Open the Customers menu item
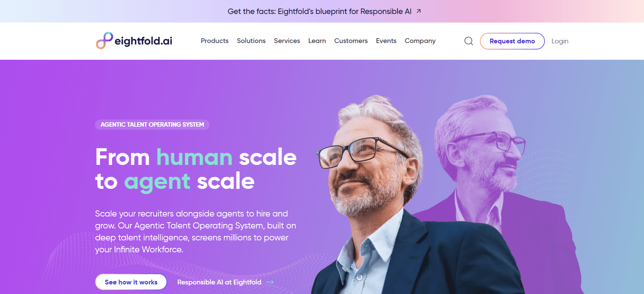 point(351,41)
